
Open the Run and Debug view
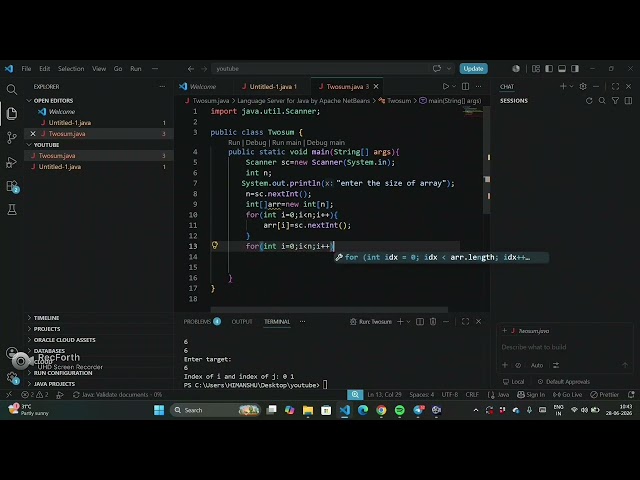(x=12, y=162)
